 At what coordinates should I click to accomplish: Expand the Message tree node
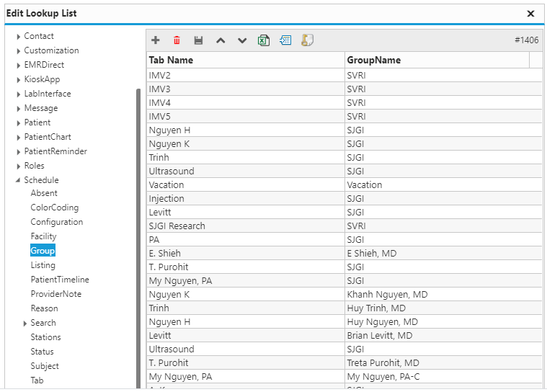point(19,109)
